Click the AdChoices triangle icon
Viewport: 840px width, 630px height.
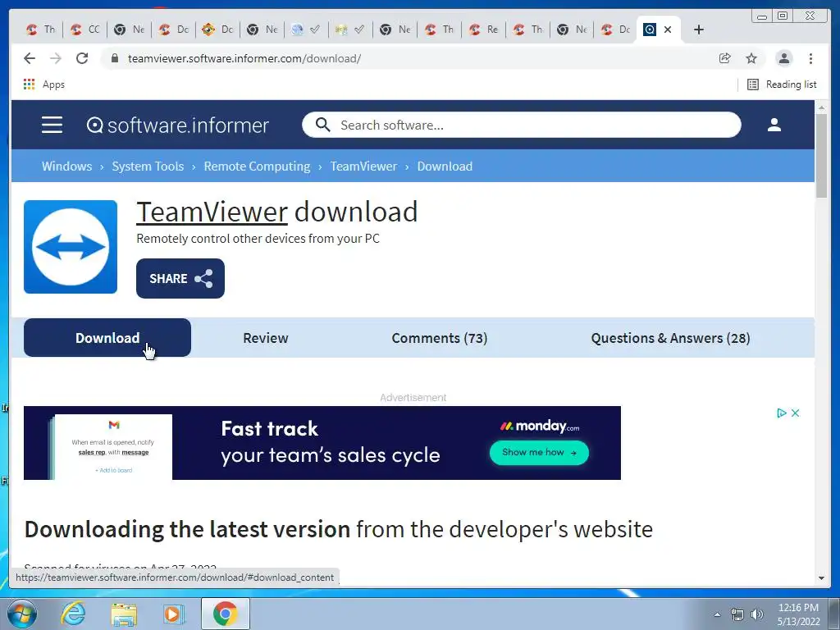coord(782,413)
